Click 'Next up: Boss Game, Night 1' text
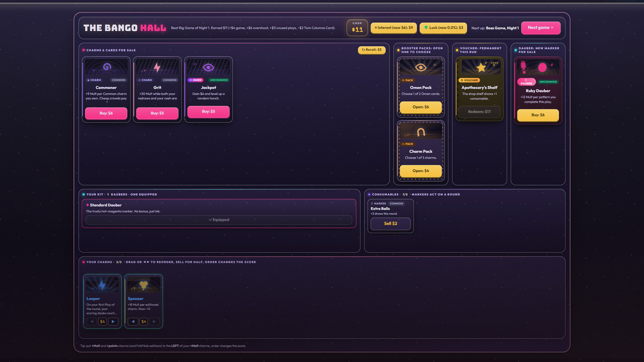Screen dimensions: 644x362 pyautogui.click(x=495, y=28)
